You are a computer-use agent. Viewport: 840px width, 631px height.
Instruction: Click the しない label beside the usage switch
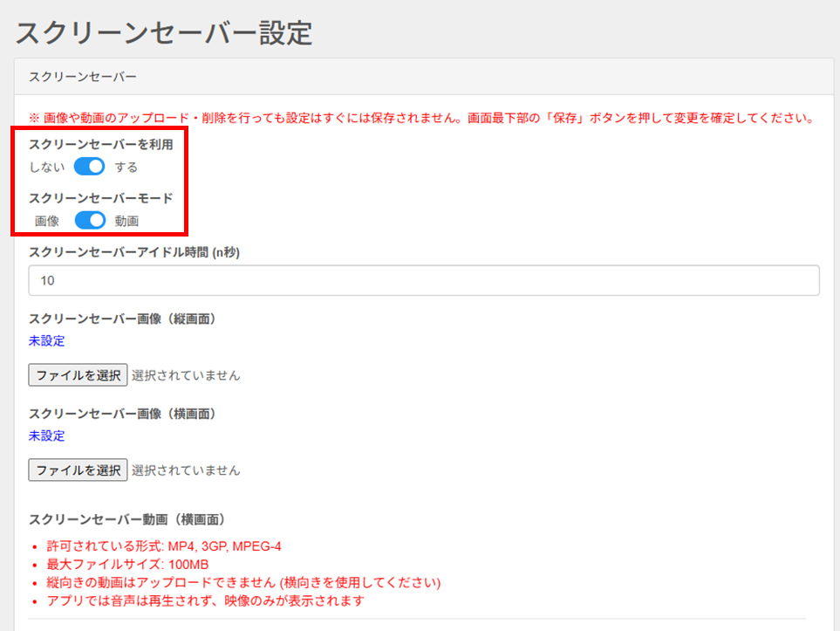pyautogui.click(x=46, y=167)
